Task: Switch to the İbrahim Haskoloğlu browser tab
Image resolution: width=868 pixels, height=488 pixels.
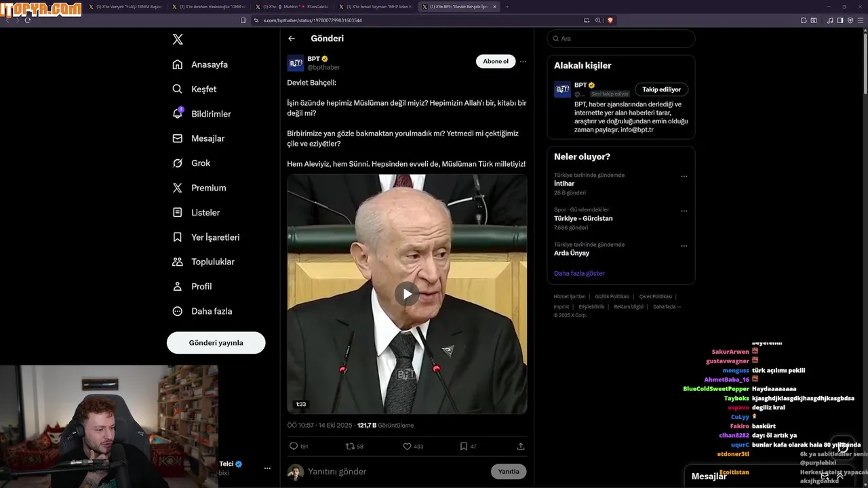Action: [x=208, y=7]
